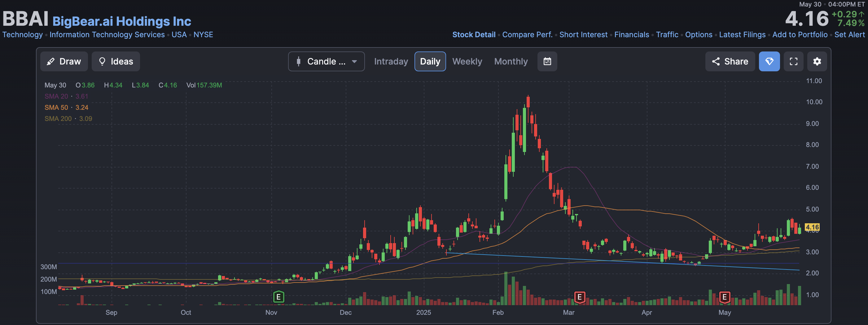
Task: Switch to Weekly timeframe
Action: coord(467,61)
